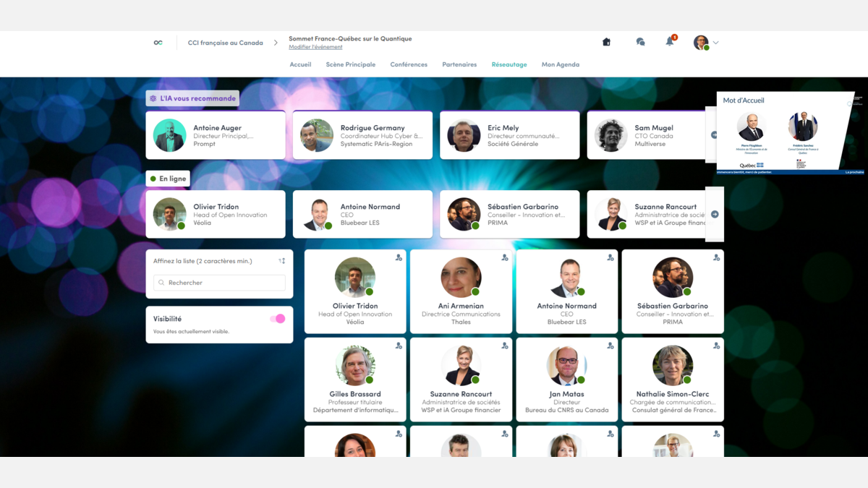This screenshot has height=488, width=868.
Task: Click the add-contact icon on Gilles Brassard's tile
Action: tap(399, 346)
